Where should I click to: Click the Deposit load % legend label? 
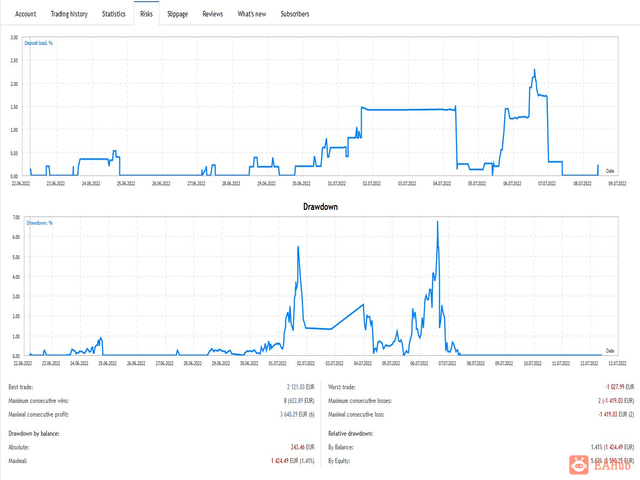click(x=38, y=43)
